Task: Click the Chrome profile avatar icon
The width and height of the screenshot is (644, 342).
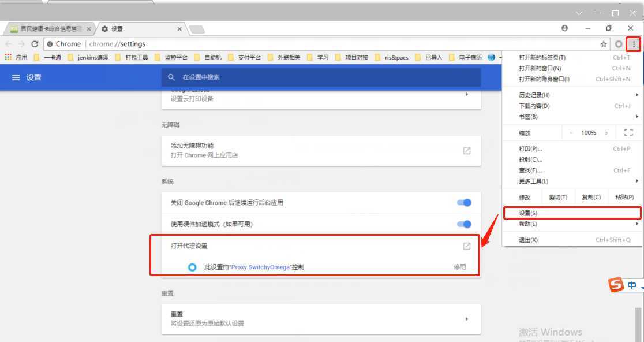Action: pyautogui.click(x=565, y=28)
